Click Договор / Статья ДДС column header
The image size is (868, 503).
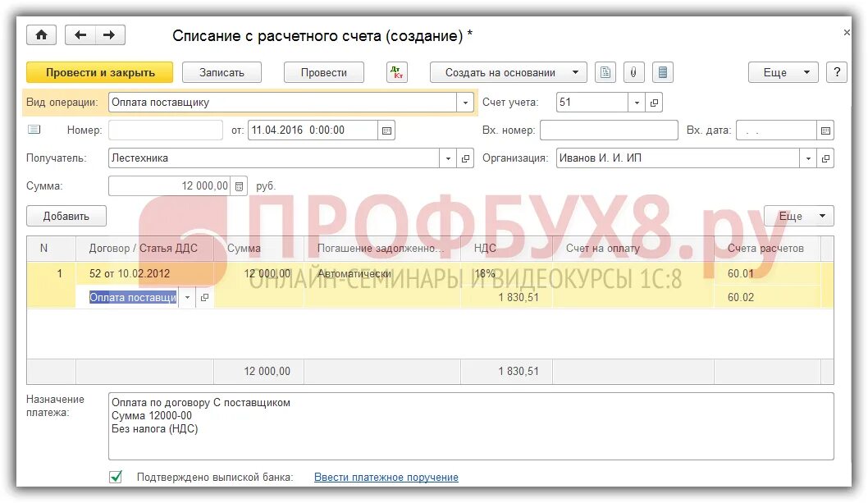click(144, 248)
